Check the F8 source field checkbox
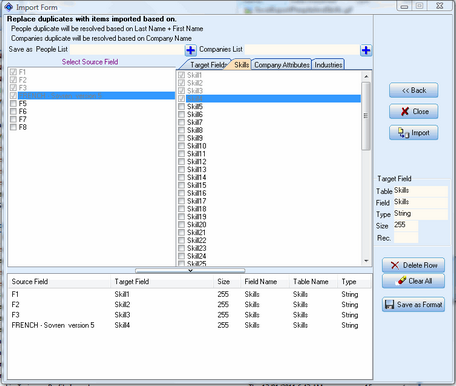The height and width of the screenshot is (386, 456). (13, 127)
